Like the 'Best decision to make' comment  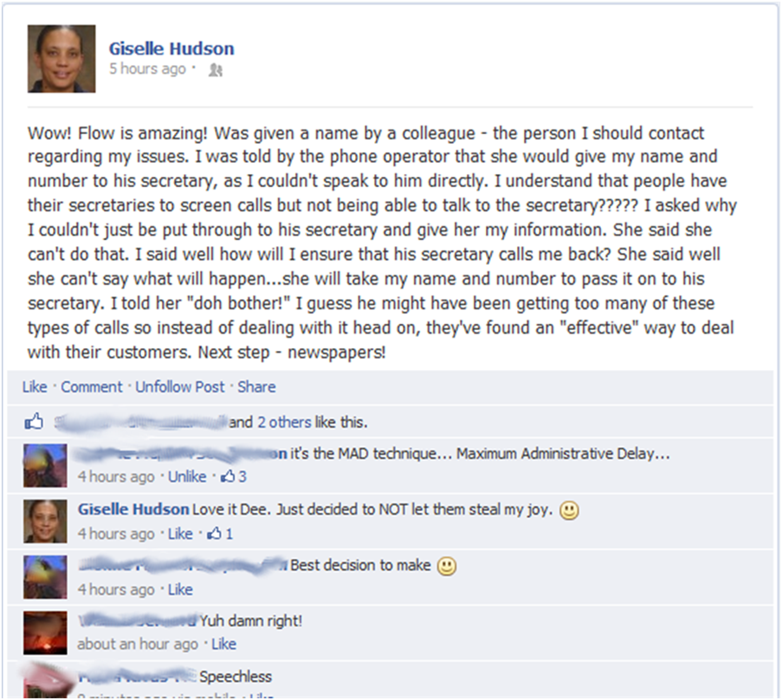click(x=180, y=590)
